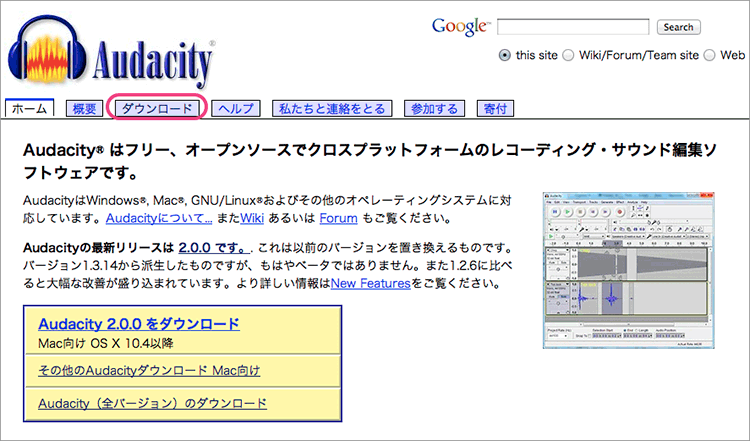
Task: Open the New Features link
Action: click(370, 284)
